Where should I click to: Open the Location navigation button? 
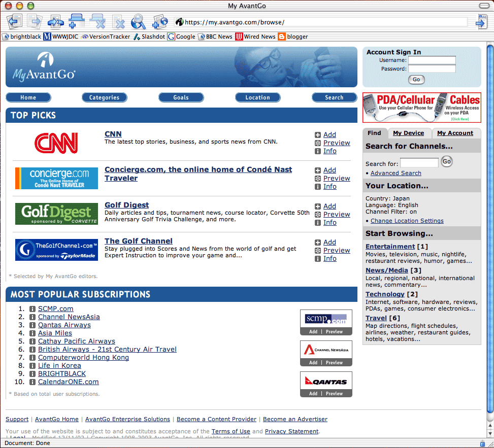pyautogui.click(x=257, y=97)
